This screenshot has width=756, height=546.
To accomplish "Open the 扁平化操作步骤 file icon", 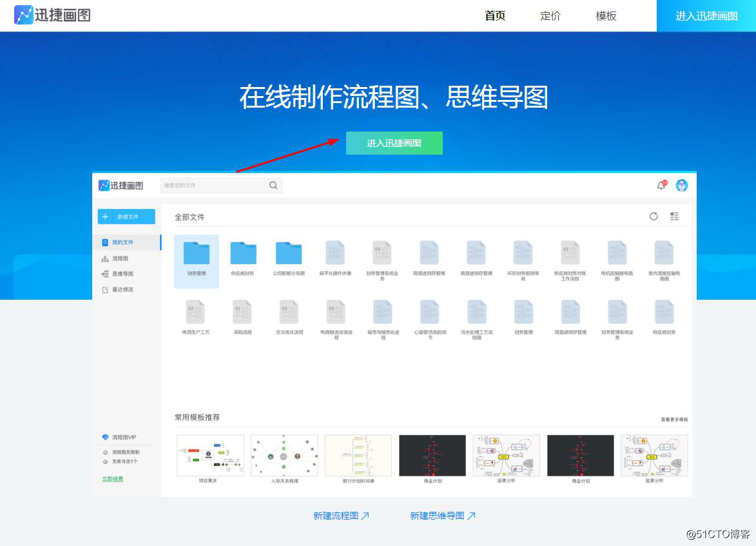I will click(x=335, y=253).
